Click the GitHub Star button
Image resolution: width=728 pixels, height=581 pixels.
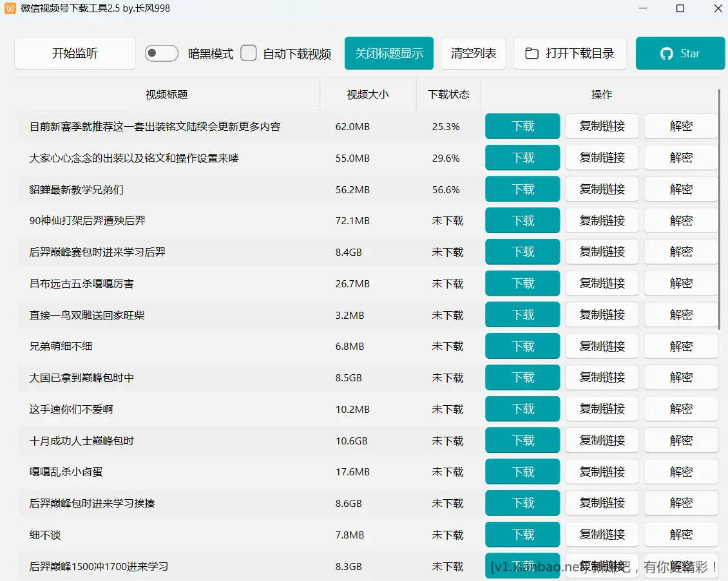[x=680, y=53]
